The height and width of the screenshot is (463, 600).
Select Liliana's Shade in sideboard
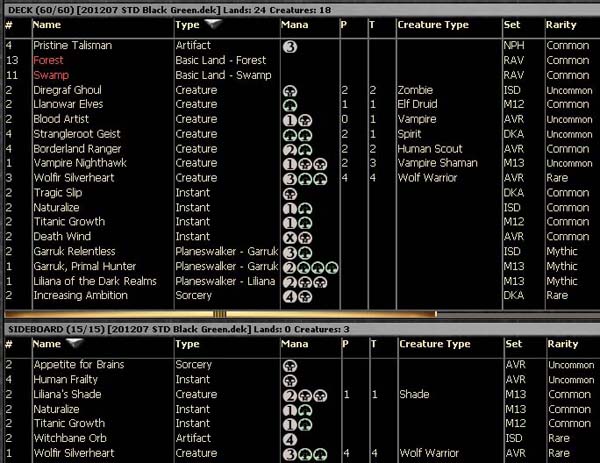(x=67, y=394)
